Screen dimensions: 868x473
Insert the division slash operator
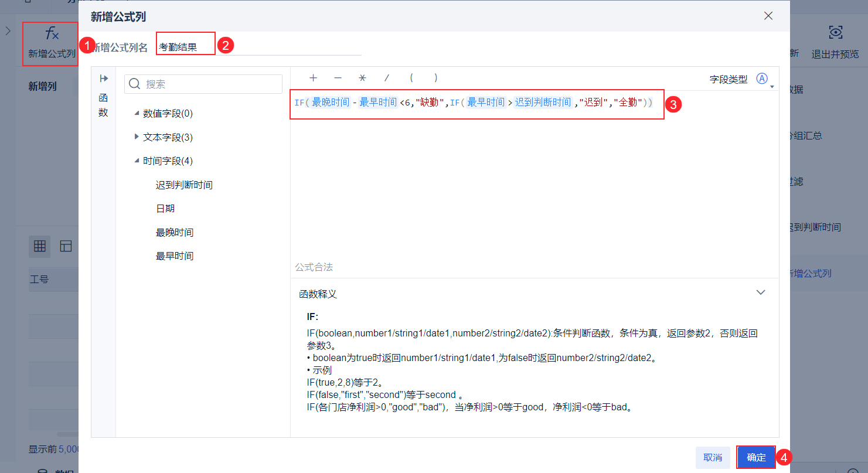coord(386,78)
